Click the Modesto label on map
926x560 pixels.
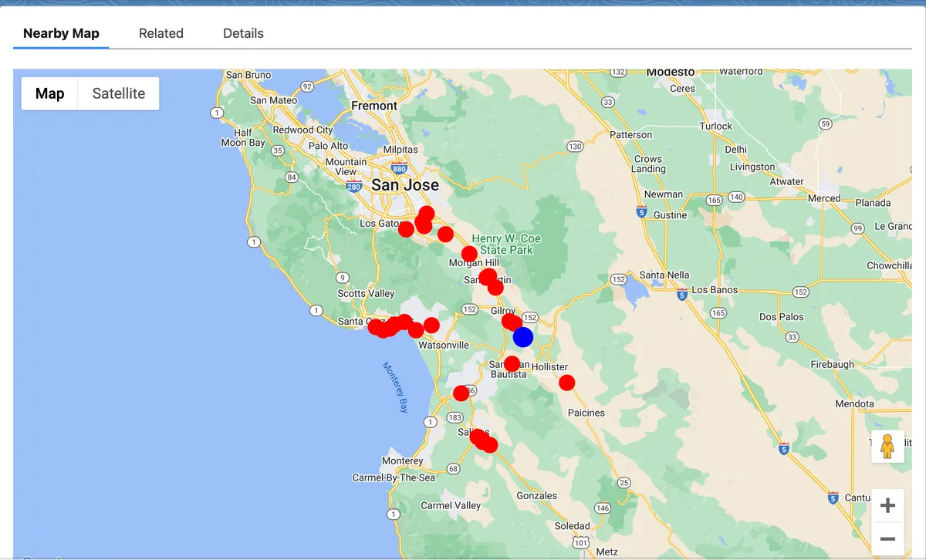click(x=671, y=72)
